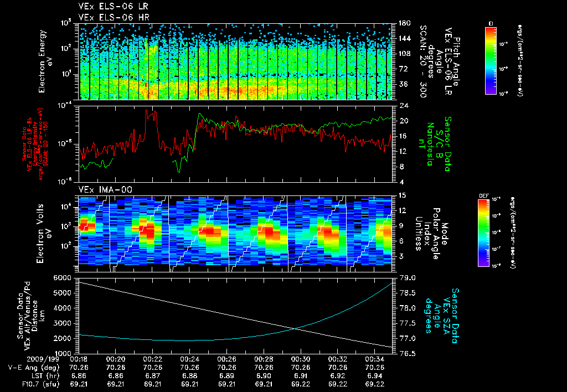Click the 180 pitch angle tick label
Image resolution: width=567 pixels, height=392 pixels.
click(405, 23)
